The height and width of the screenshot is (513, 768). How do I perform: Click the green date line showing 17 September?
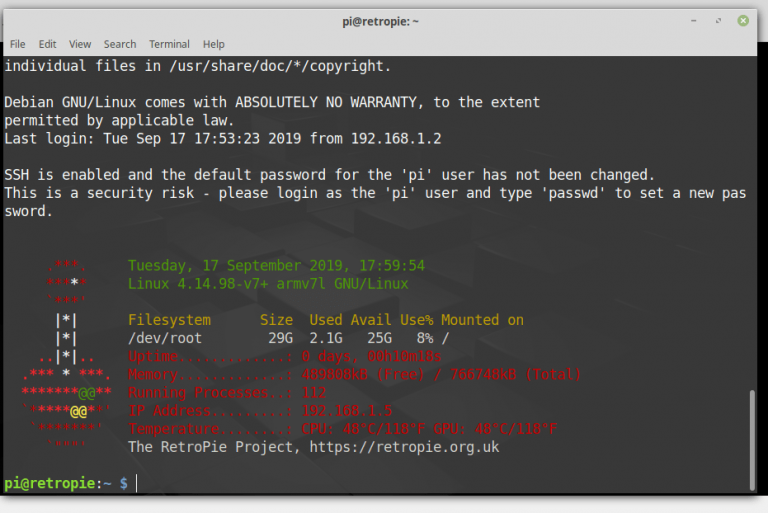276,266
